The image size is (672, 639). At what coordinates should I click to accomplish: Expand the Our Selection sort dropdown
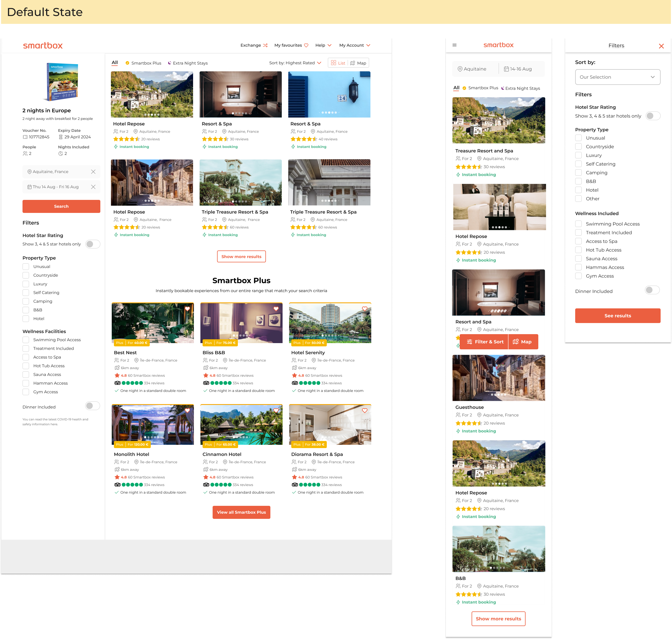[617, 77]
